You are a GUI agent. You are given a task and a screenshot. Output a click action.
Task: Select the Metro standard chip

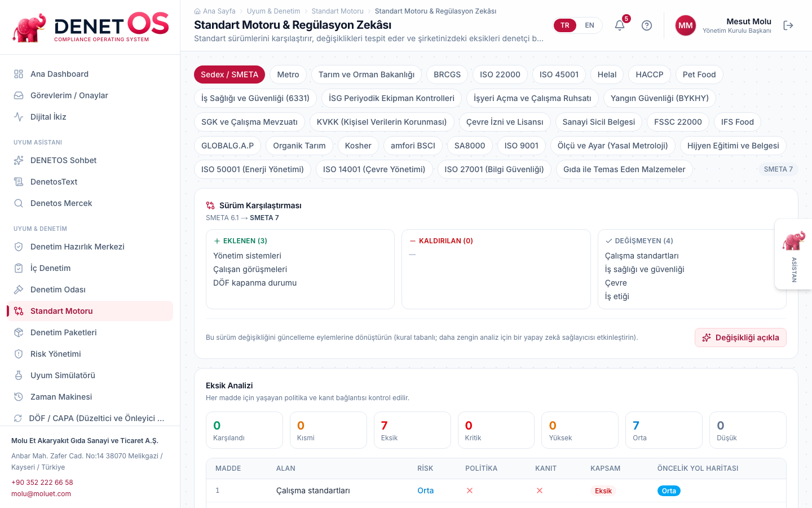tap(288, 75)
